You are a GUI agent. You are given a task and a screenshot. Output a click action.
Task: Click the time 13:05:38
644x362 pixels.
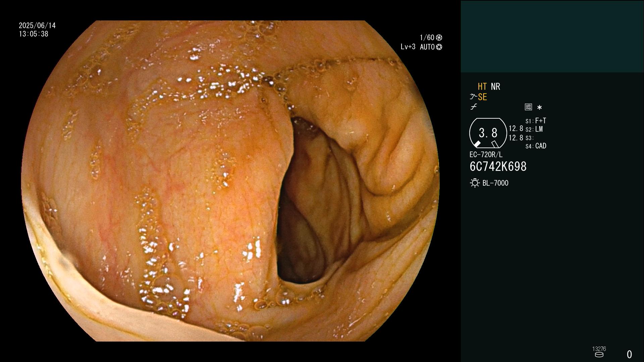point(34,34)
